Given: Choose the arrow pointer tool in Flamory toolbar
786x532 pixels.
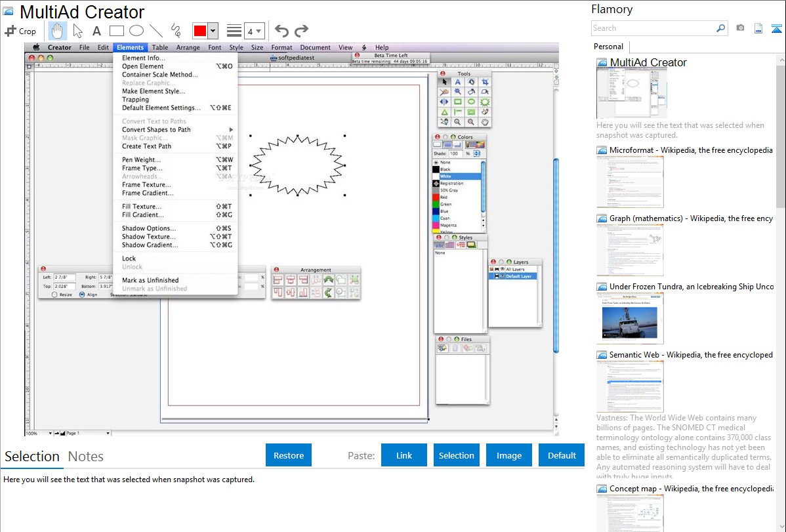Looking at the screenshot, I should (x=77, y=31).
